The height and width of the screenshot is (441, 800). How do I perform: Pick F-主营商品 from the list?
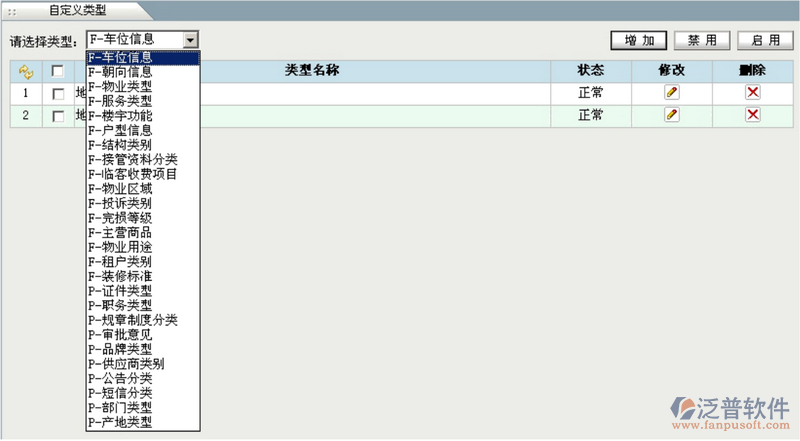143,233
